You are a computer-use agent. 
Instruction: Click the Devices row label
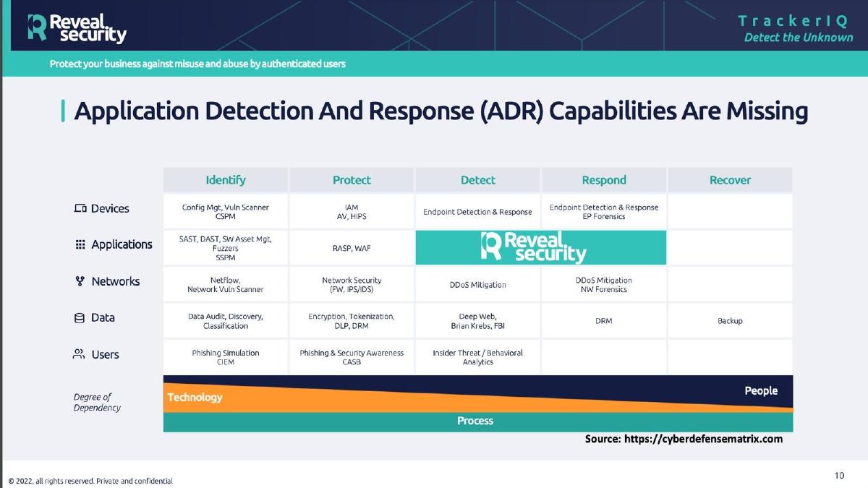click(110, 208)
